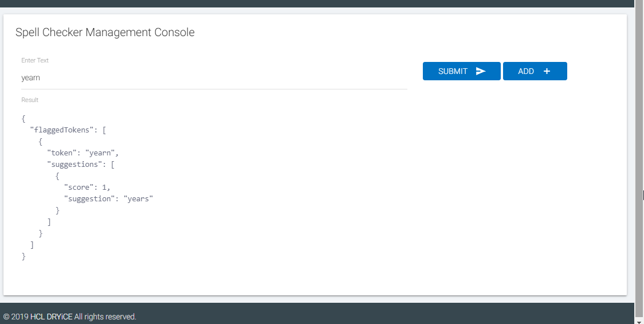Screen dimensions: 644x324
Task: Click the vertical scrollbar down arrow
Action: (x=639, y=321)
